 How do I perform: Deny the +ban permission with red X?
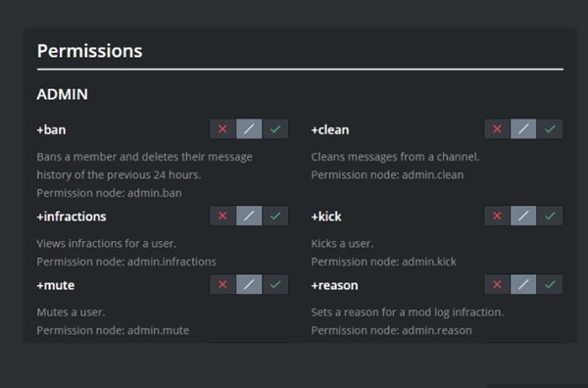tap(222, 129)
